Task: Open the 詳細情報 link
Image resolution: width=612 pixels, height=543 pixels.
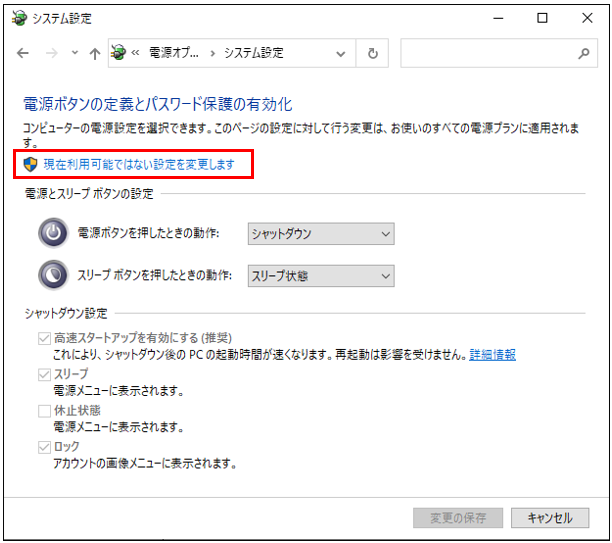Action: [492, 355]
